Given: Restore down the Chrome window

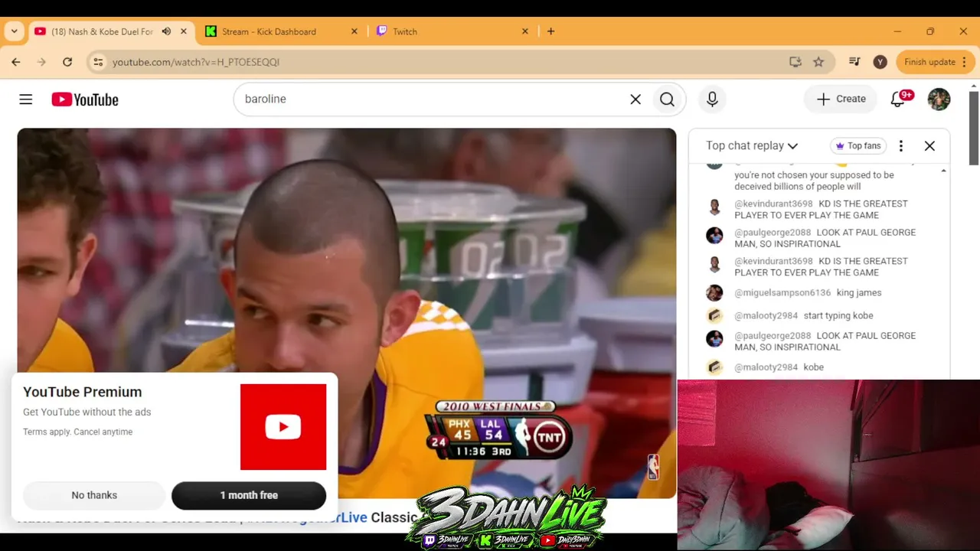Looking at the screenshot, I should pyautogui.click(x=930, y=31).
